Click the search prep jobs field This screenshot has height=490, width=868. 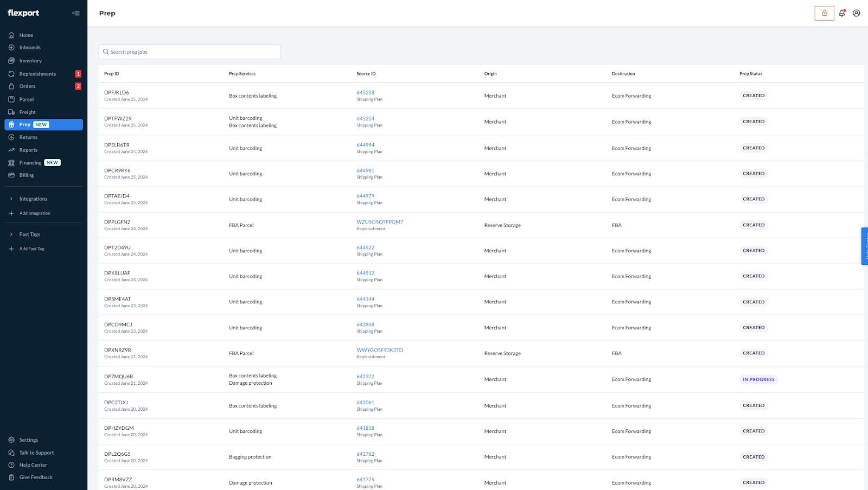click(189, 52)
